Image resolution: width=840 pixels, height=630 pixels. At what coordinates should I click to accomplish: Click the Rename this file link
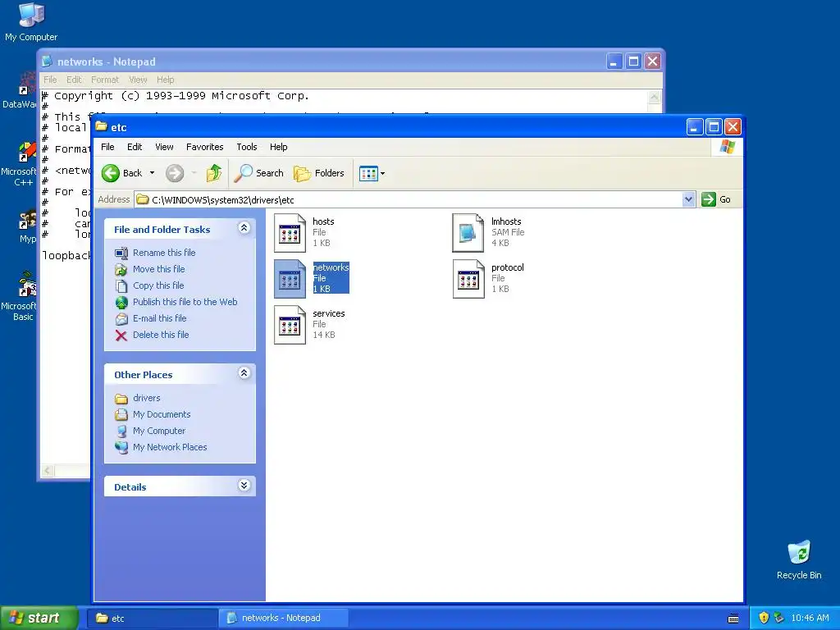[164, 253]
